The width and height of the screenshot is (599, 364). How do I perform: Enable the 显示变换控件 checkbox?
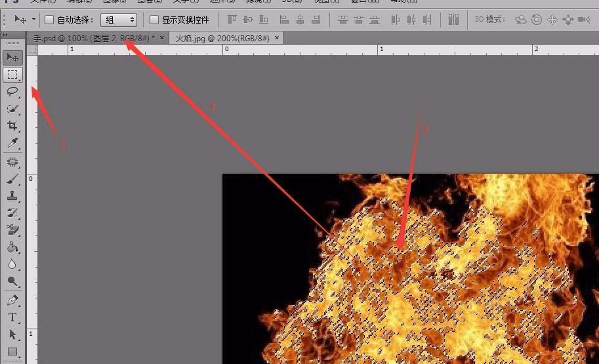[154, 20]
